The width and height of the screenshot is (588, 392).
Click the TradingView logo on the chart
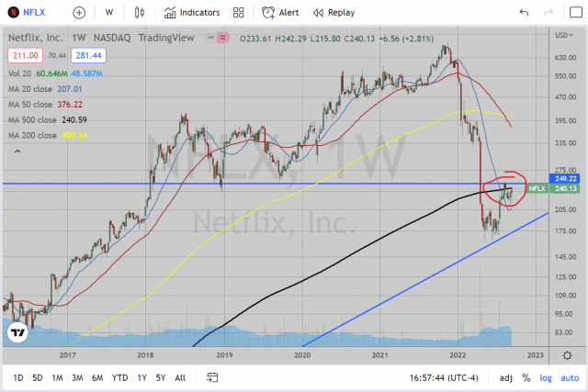(x=16, y=332)
